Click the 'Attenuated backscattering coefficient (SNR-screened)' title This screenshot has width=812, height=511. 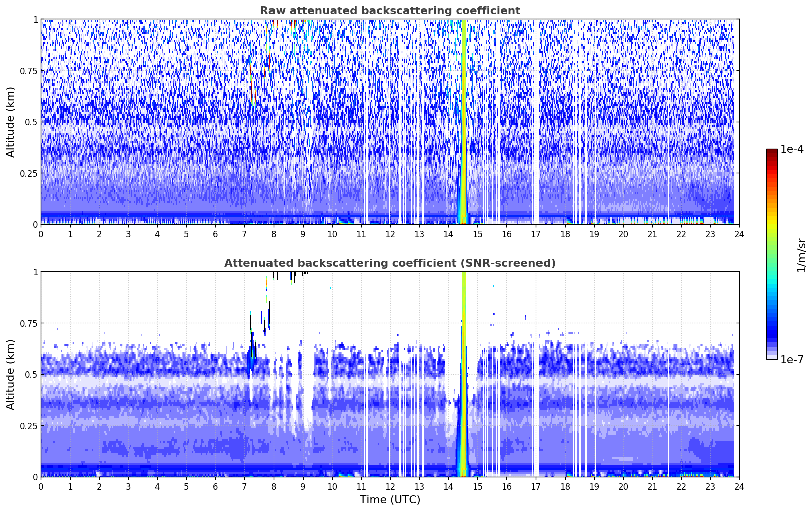click(390, 263)
